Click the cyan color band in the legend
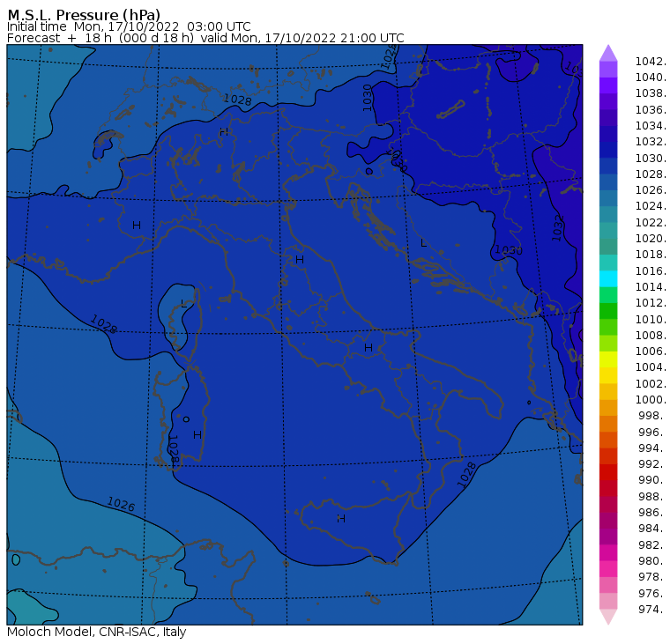 (x=608, y=279)
